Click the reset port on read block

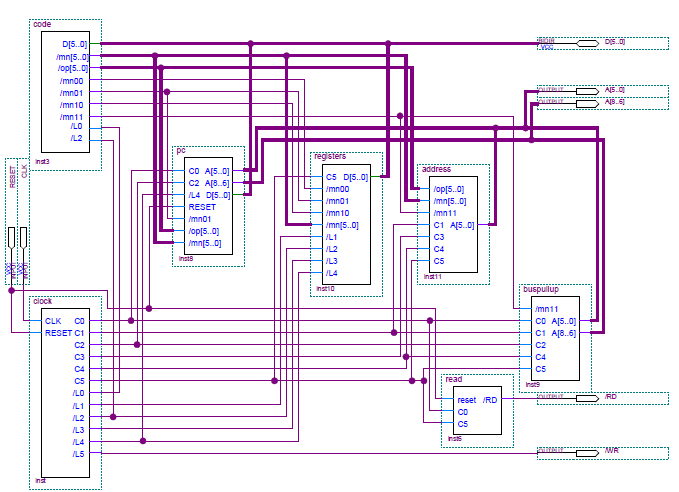point(466,400)
